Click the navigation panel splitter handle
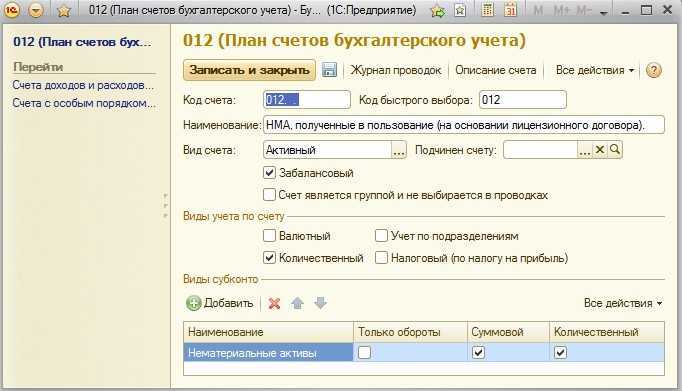Viewport: 682px width, 391px height. pyautogui.click(x=165, y=206)
